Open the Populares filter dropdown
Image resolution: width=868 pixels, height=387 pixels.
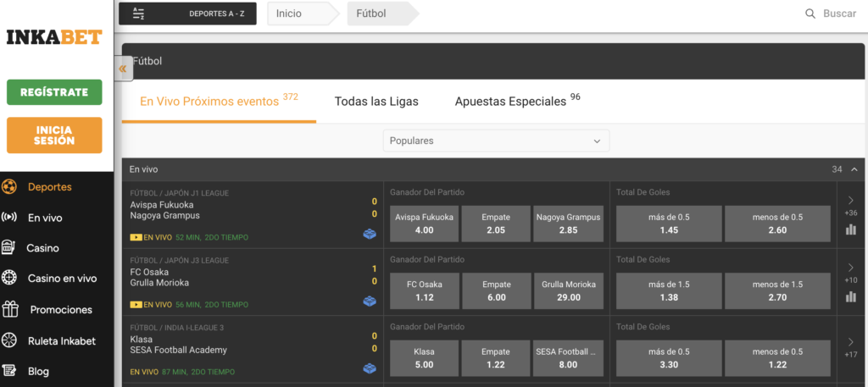coord(496,141)
